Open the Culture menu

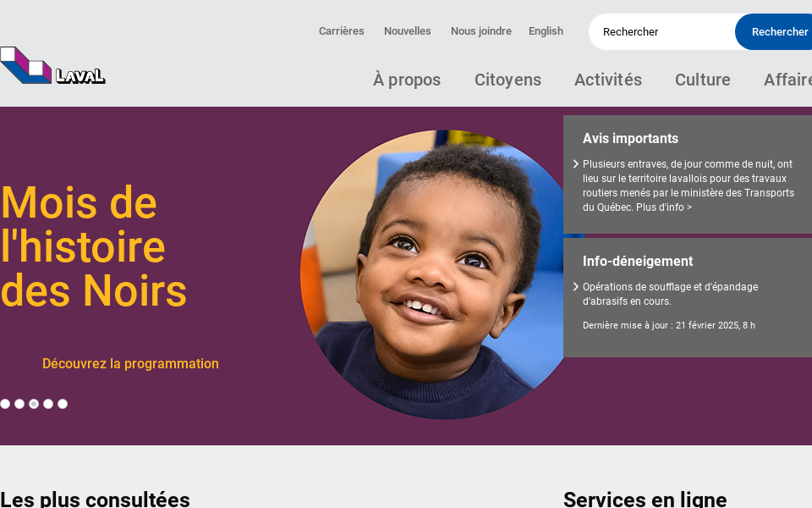pos(702,80)
